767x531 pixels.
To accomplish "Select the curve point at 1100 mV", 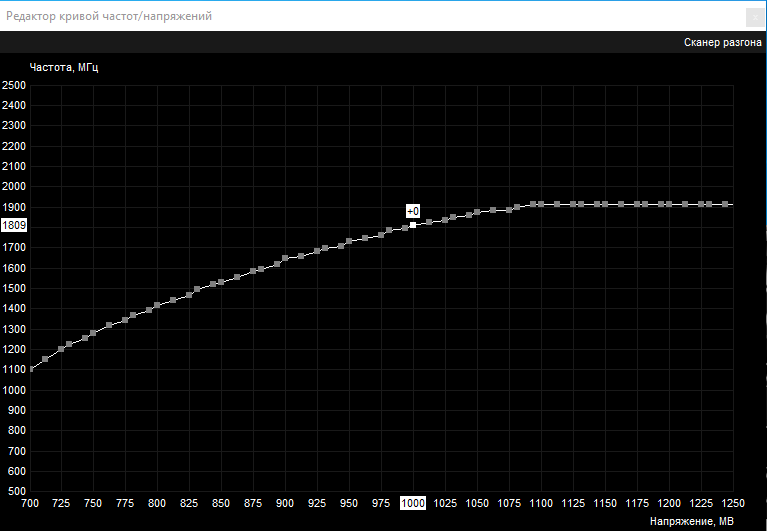I will point(541,204).
